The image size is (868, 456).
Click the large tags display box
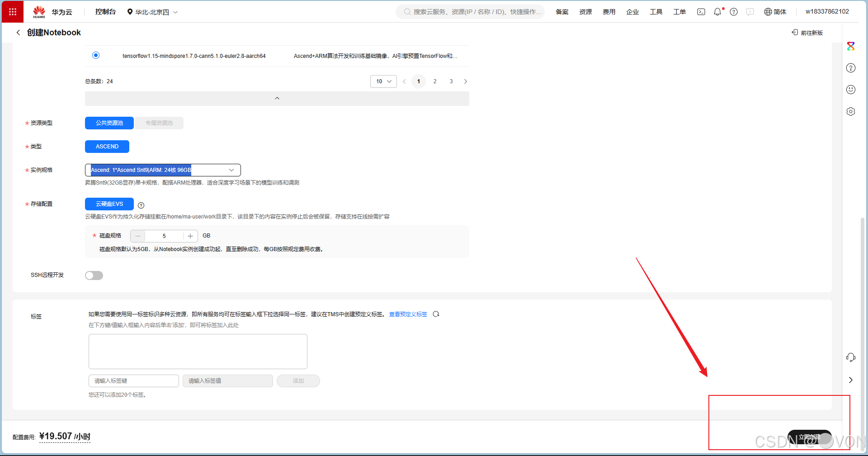coord(198,351)
